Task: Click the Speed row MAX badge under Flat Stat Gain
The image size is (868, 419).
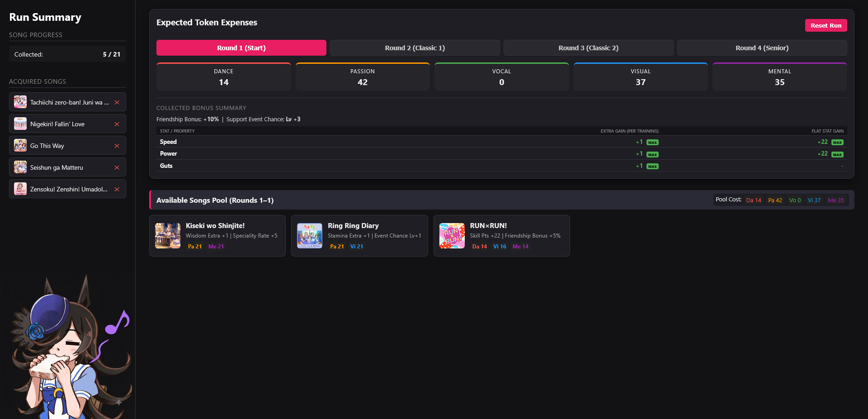Action: [x=838, y=143]
